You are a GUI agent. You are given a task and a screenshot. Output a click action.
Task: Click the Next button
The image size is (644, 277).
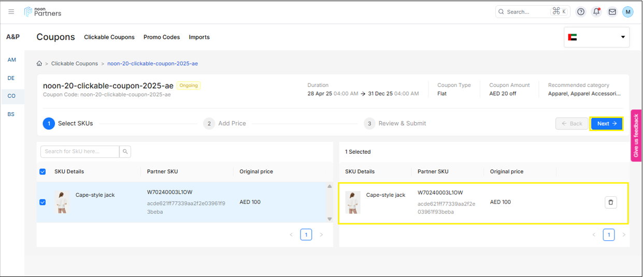click(x=606, y=124)
